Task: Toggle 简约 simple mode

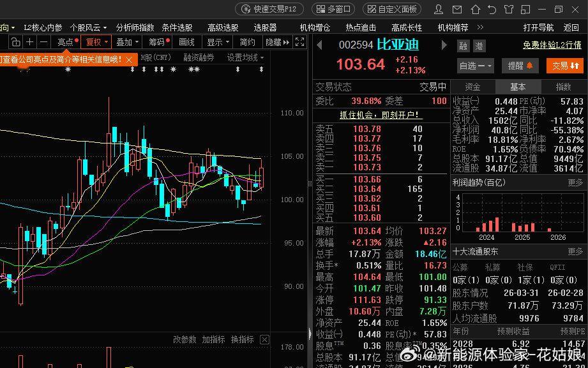Action: [247, 42]
